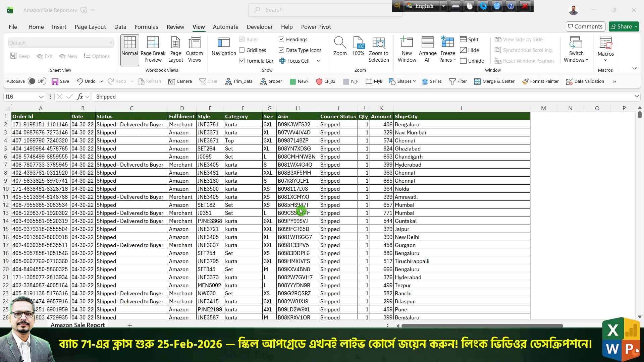Open the Navigation pane

pos(224,47)
